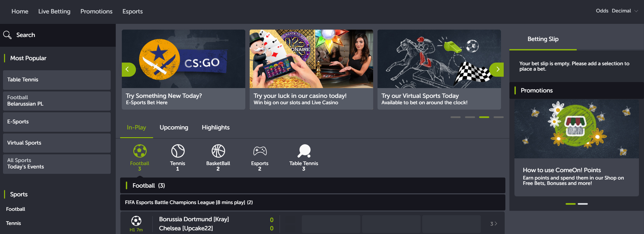Click the search magnifier icon
644x234 pixels.
click(7, 35)
